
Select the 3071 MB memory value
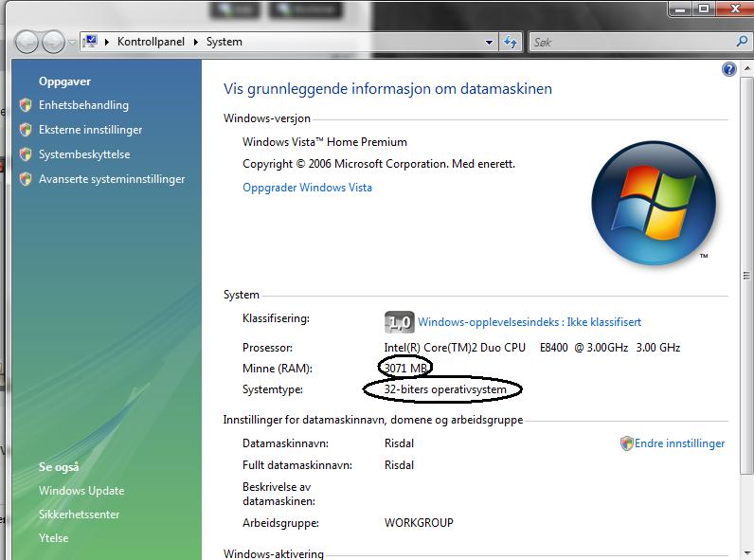[405, 368]
